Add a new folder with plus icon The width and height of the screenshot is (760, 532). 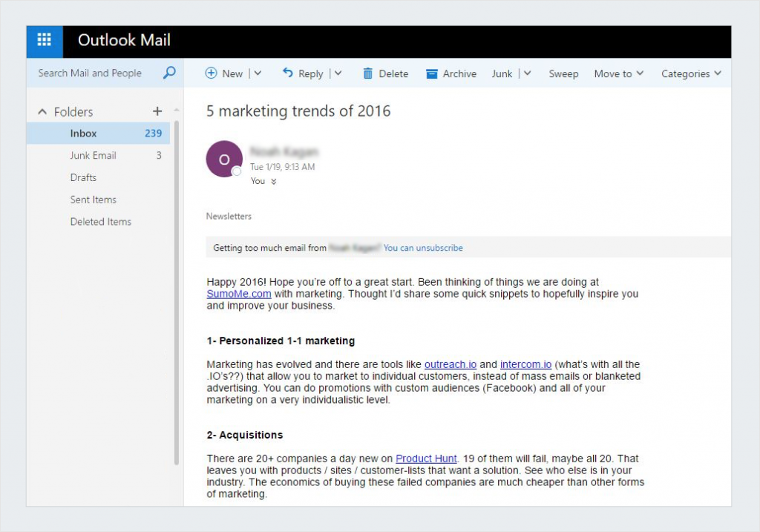pyautogui.click(x=157, y=111)
